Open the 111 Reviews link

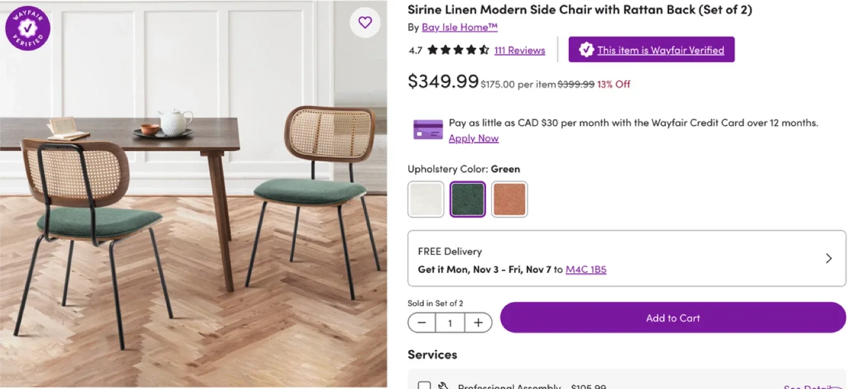[x=520, y=50]
